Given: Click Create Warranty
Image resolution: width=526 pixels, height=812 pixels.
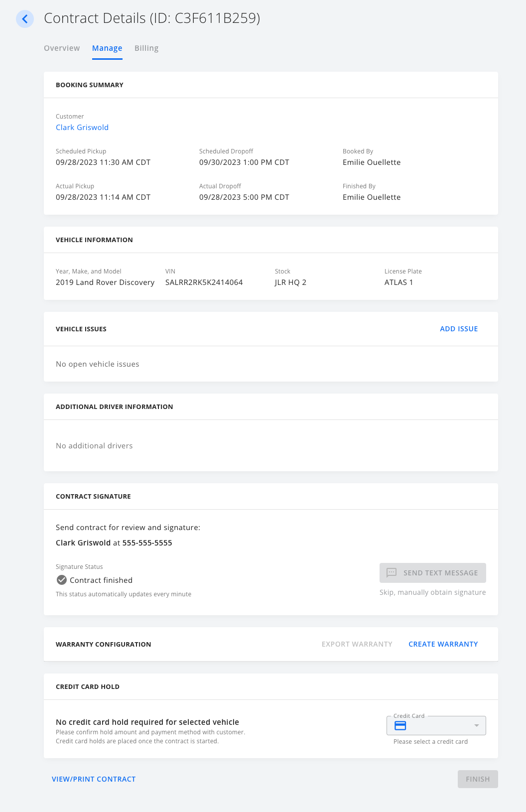Looking at the screenshot, I should click(x=443, y=644).
